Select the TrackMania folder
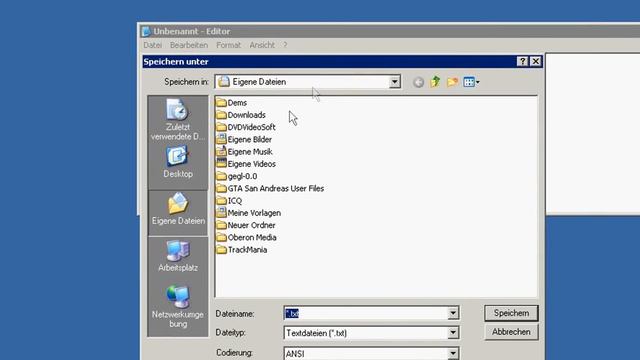 tap(242, 250)
